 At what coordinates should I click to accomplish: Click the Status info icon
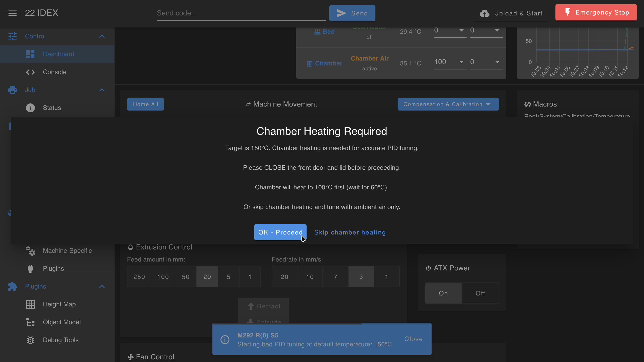pyautogui.click(x=30, y=108)
